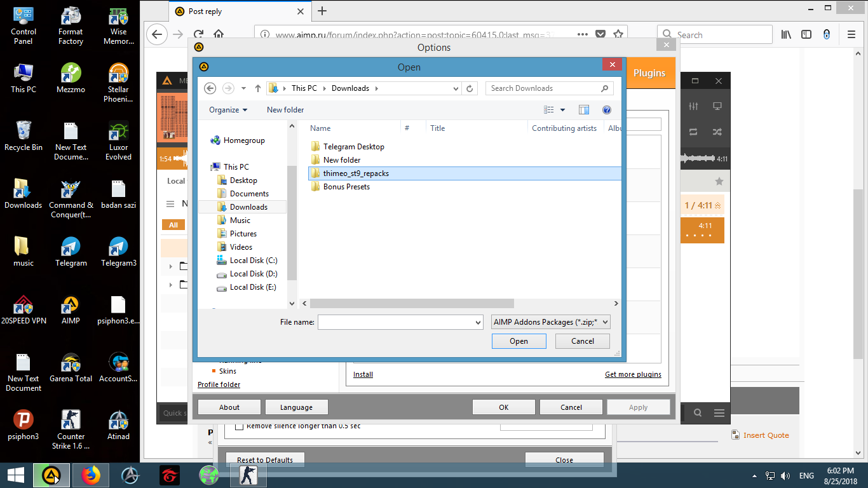The width and height of the screenshot is (868, 488).
Task: Click Firefox in the taskbar
Action: pos(91,475)
